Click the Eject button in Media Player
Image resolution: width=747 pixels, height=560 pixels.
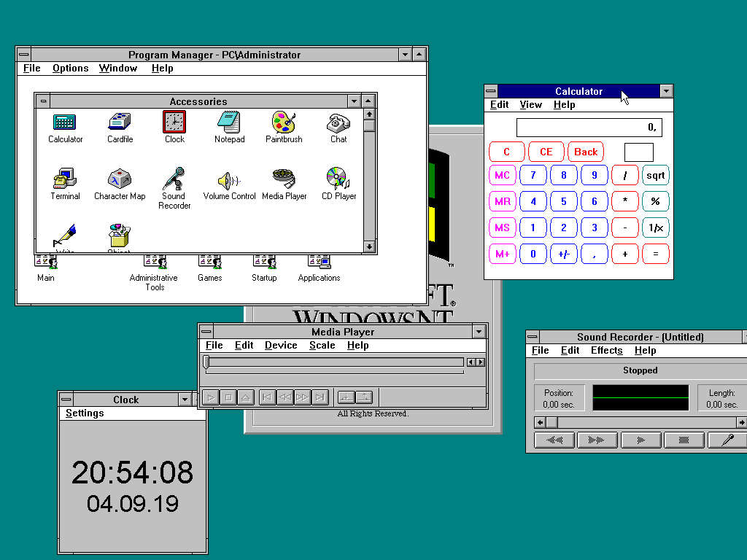[x=245, y=397]
